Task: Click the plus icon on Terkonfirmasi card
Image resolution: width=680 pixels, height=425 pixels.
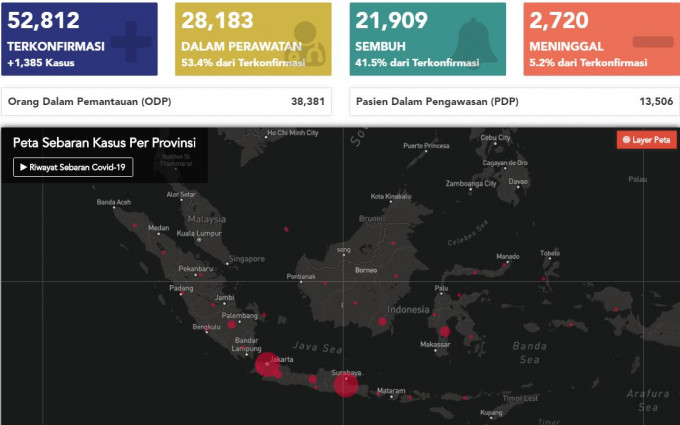Action: pos(126,40)
